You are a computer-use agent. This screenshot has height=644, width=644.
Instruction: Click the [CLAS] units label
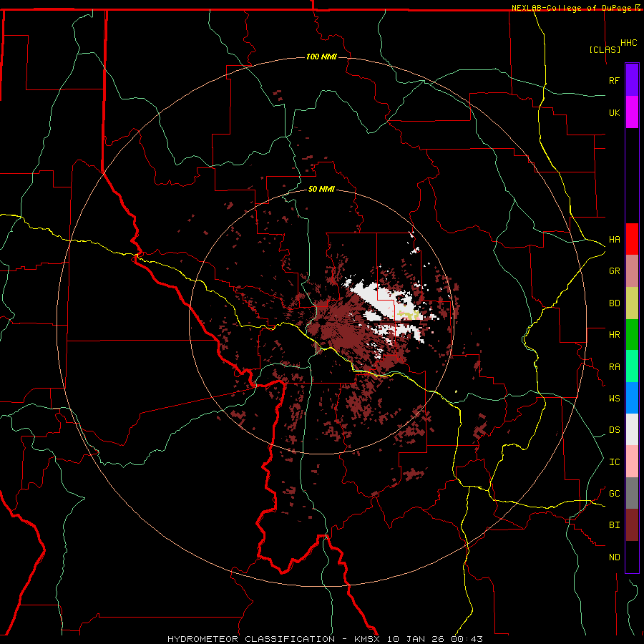click(x=605, y=49)
